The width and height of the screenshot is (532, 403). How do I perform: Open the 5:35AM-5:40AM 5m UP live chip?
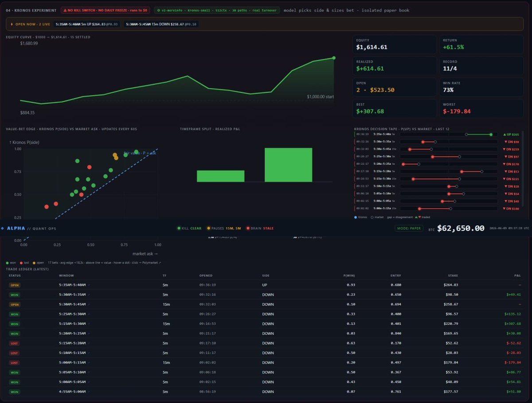click(87, 24)
